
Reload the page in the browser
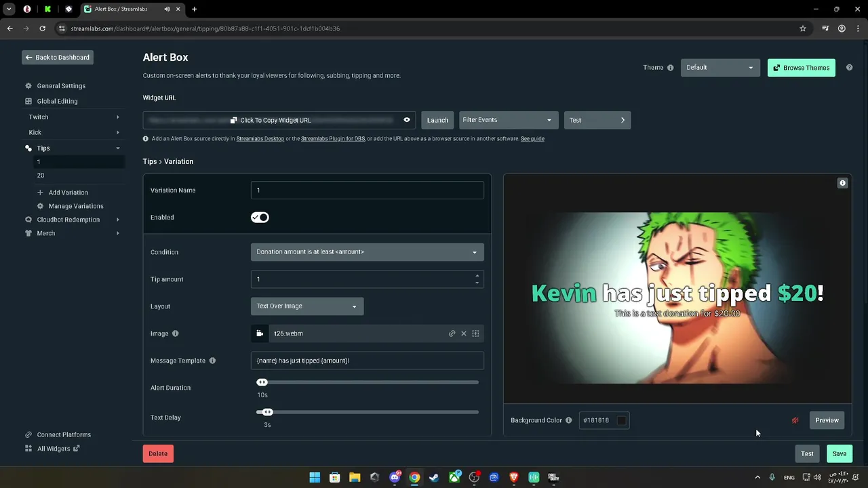click(42, 28)
